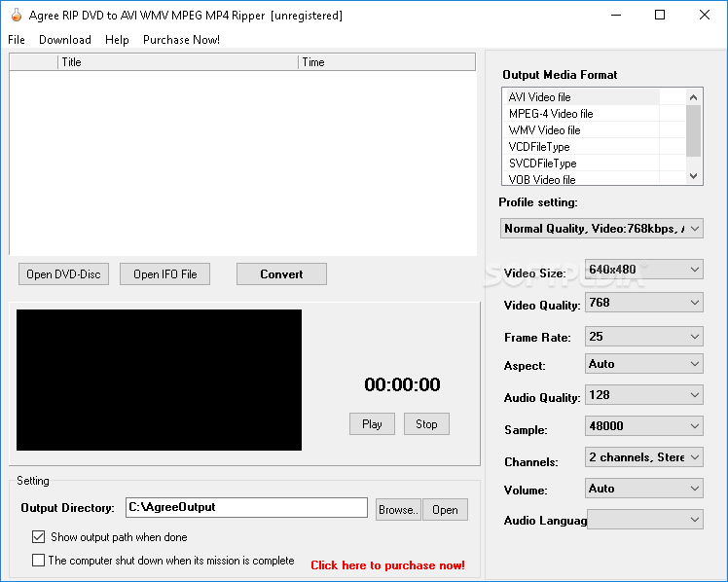Open the output directory folder
Image resolution: width=728 pixels, height=582 pixels.
445,510
